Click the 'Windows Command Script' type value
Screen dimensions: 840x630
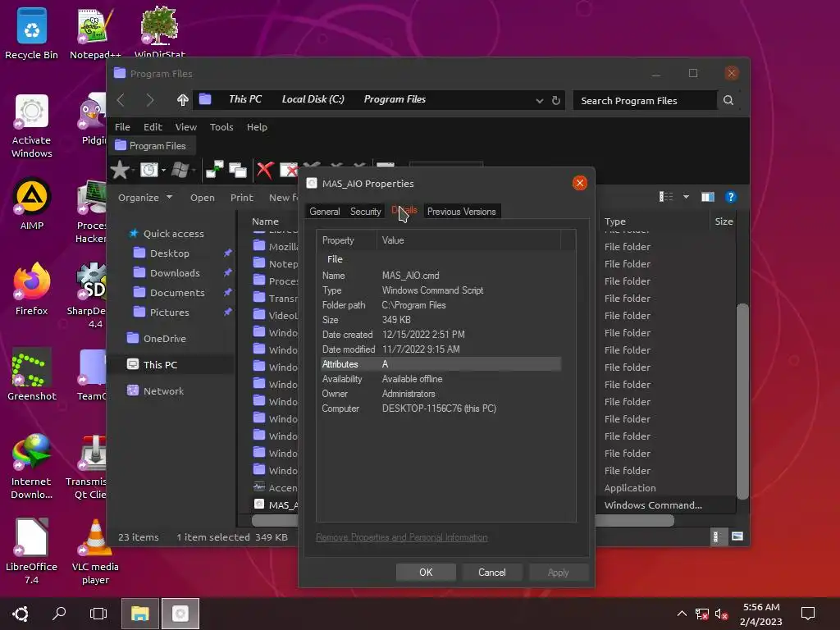(432, 290)
